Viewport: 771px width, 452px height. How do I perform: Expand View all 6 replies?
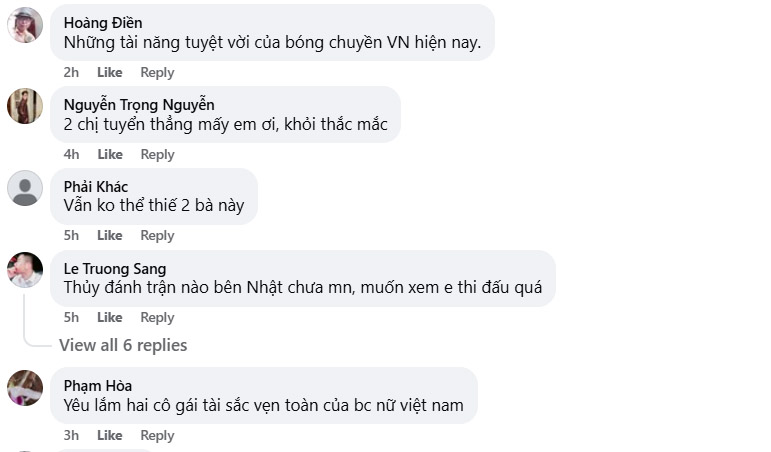(123, 345)
